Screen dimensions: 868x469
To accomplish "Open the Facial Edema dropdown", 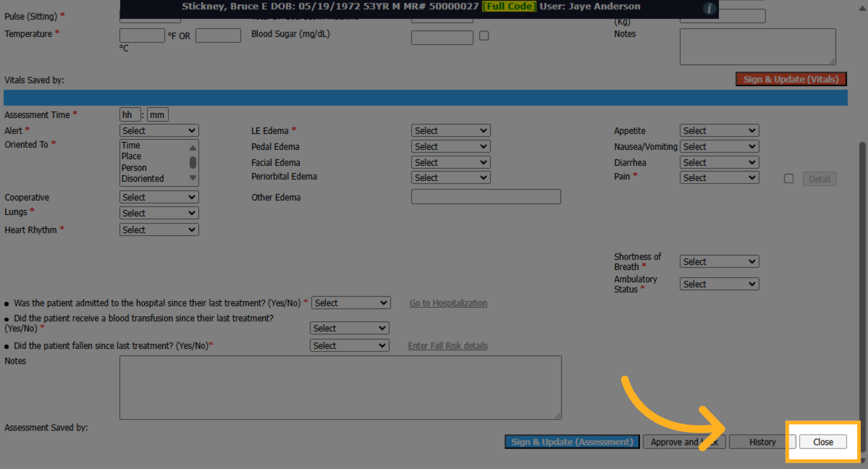I will tap(451, 162).
